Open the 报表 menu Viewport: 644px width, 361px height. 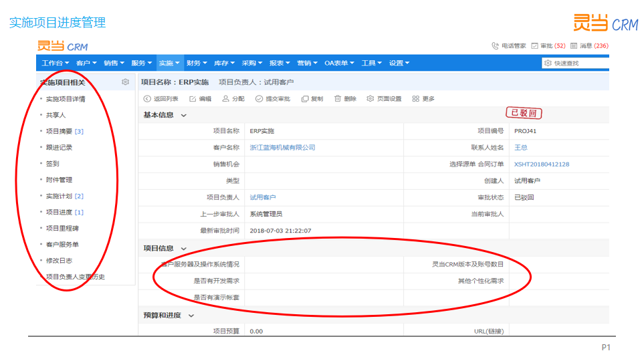[x=280, y=63]
